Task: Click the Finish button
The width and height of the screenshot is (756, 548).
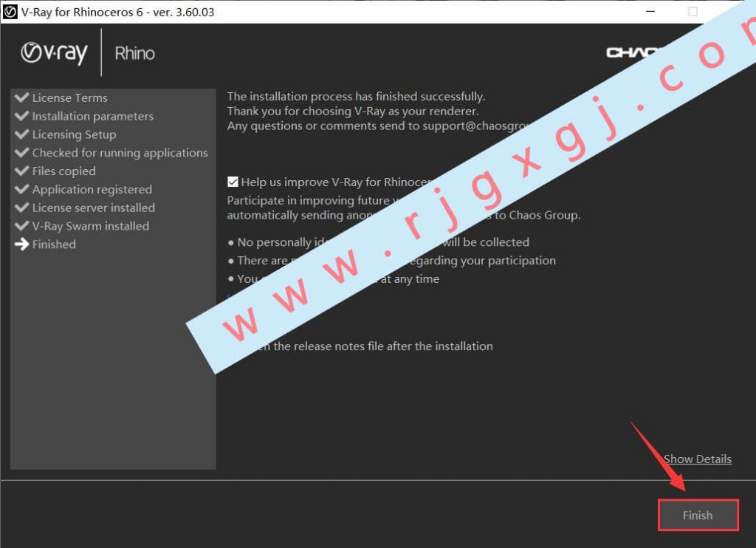Action: (698, 516)
